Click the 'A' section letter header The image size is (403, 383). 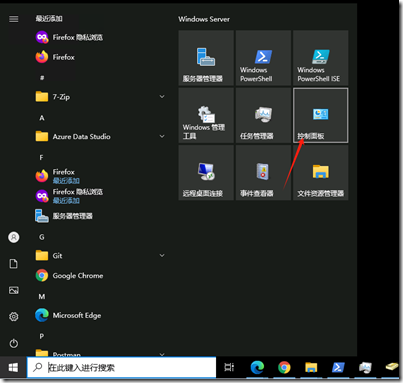(x=42, y=118)
